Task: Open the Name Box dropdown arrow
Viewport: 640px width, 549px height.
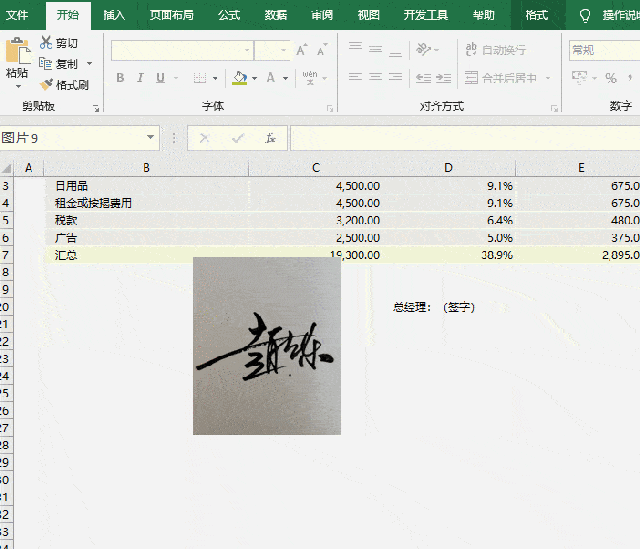Action: (150, 138)
